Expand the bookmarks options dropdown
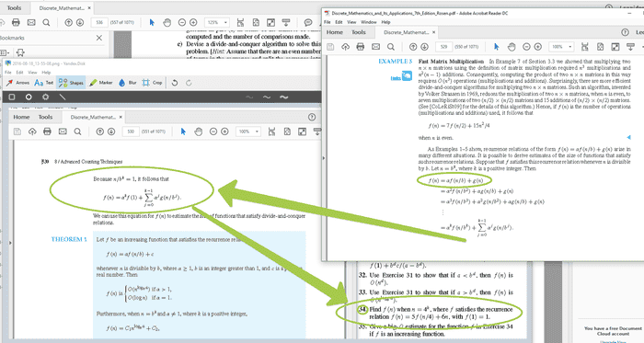Viewport: 644px width, 343px height. (x=5, y=52)
